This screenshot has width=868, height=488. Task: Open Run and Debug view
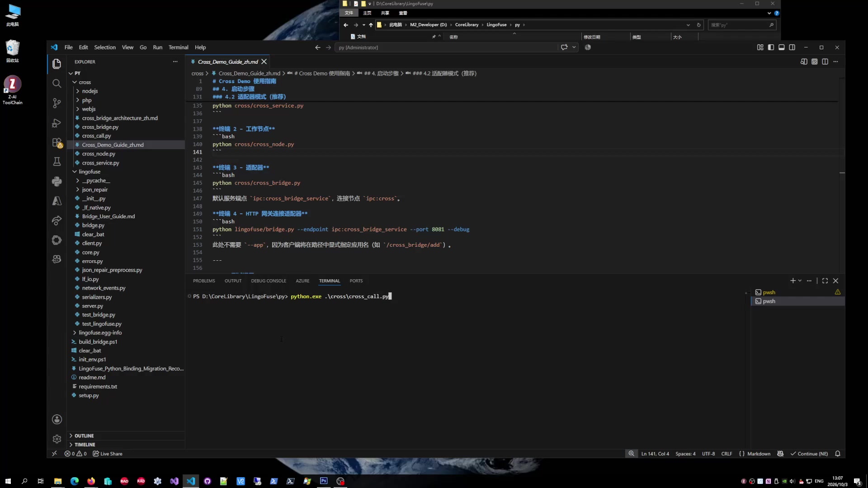pos(57,123)
